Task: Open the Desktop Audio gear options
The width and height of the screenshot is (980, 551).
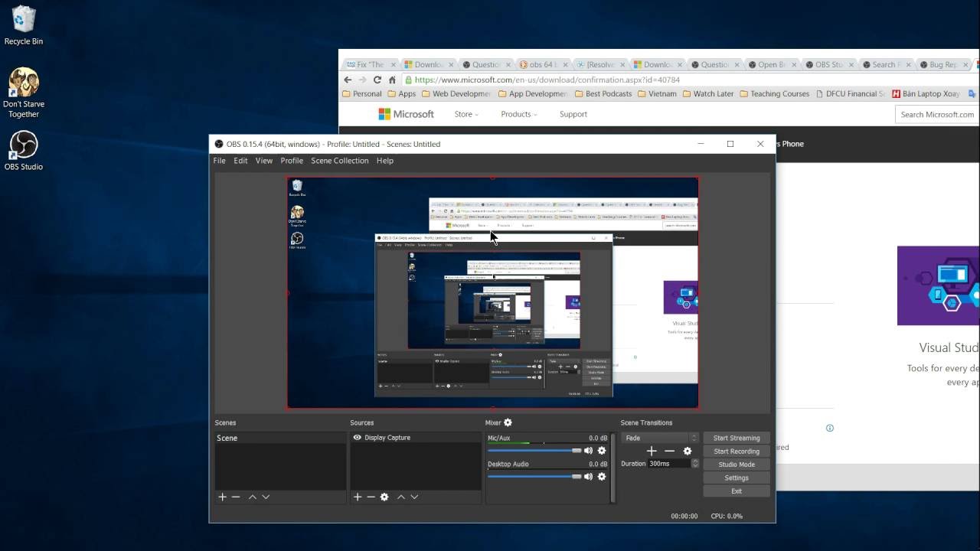Action: (602, 476)
